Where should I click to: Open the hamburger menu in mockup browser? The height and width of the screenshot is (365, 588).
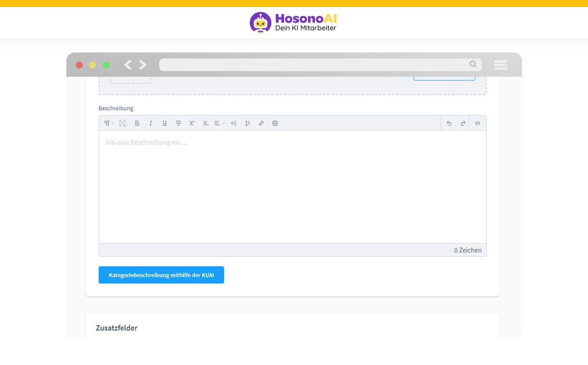501,65
